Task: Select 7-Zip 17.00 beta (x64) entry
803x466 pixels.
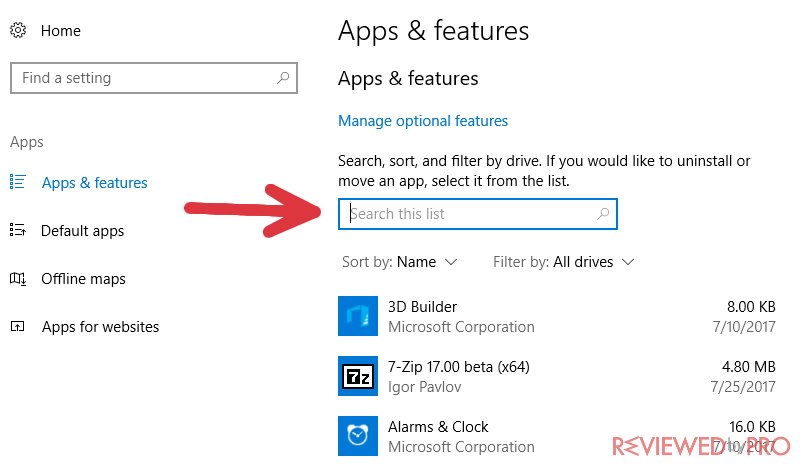Action: pos(459,367)
